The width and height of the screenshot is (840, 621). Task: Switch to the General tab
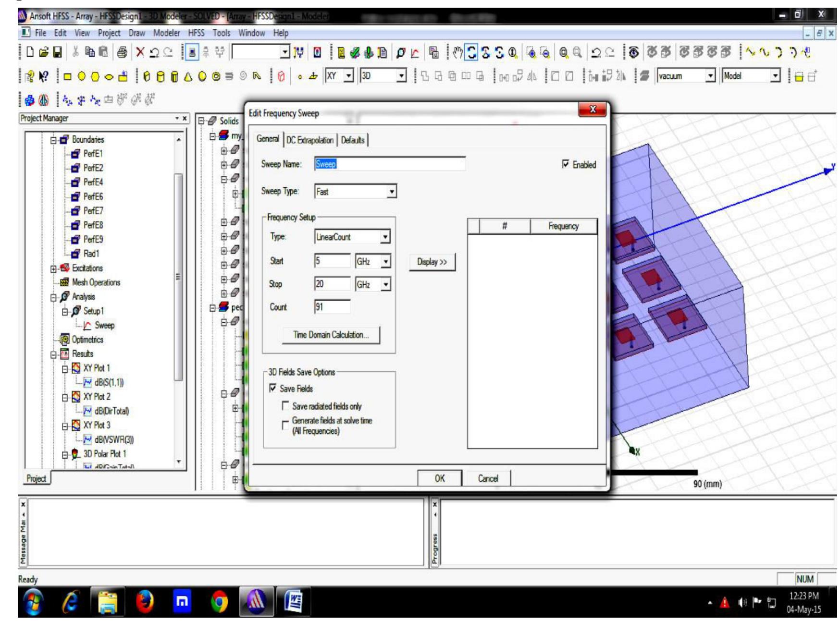[268, 139]
